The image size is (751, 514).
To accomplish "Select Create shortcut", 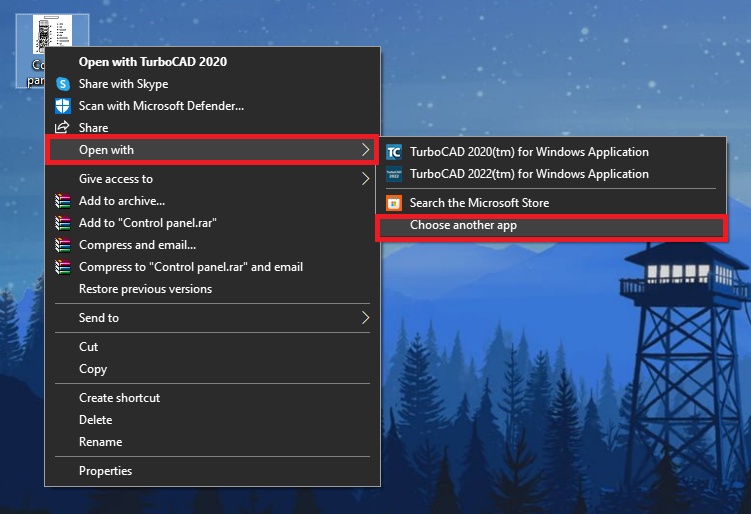I will [213, 398].
